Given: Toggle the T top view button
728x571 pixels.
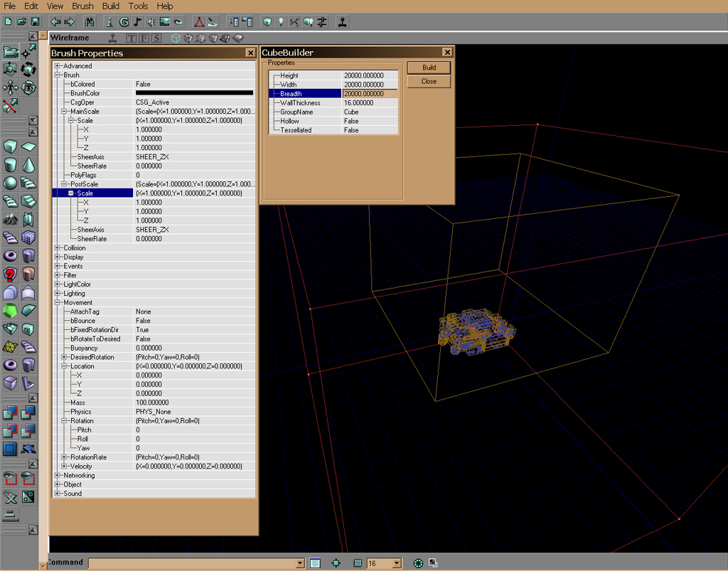Looking at the screenshot, I should [132, 38].
